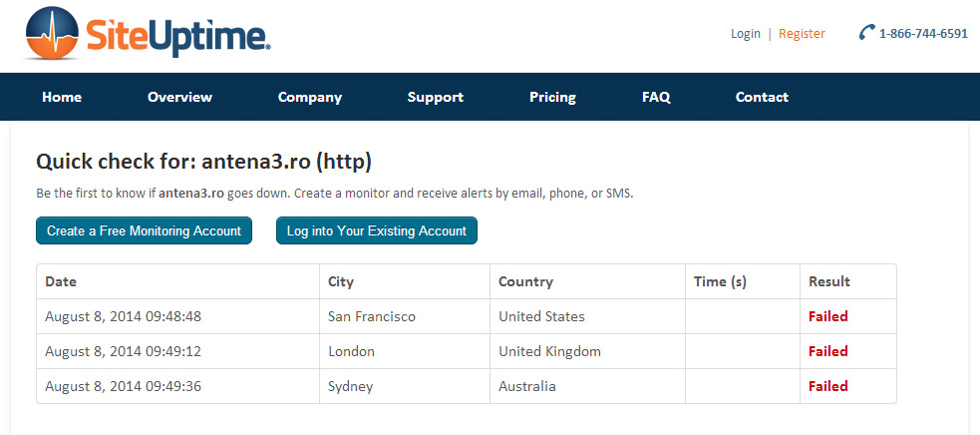Click the phone handset icon
Image resolution: width=980 pixels, height=435 pixels.
tap(865, 33)
